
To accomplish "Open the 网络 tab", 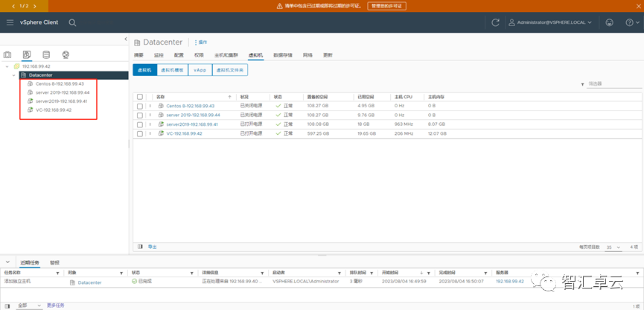I will point(307,55).
